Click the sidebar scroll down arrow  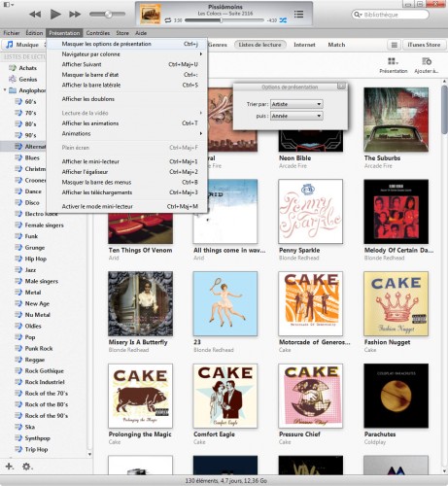(x=89, y=454)
